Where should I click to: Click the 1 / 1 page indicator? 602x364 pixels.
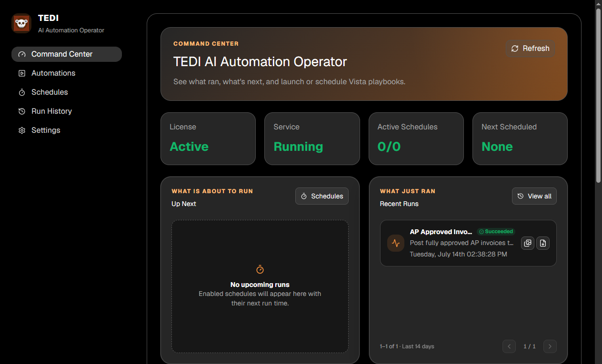tap(530, 346)
